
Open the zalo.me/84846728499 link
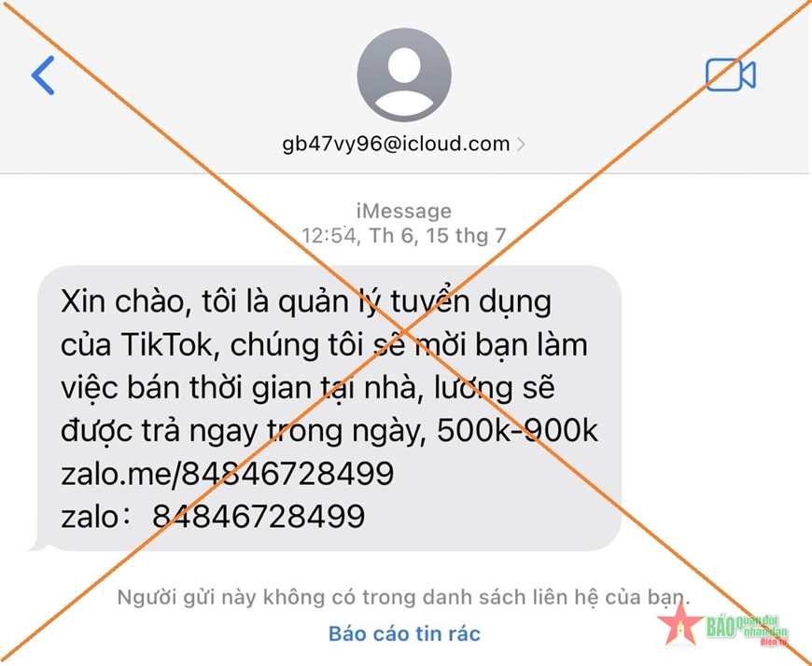[227, 474]
